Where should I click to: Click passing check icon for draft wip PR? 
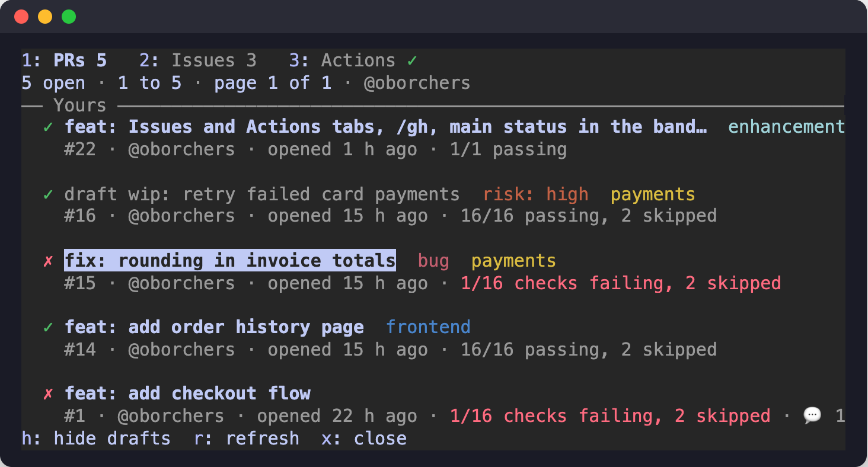(x=49, y=194)
